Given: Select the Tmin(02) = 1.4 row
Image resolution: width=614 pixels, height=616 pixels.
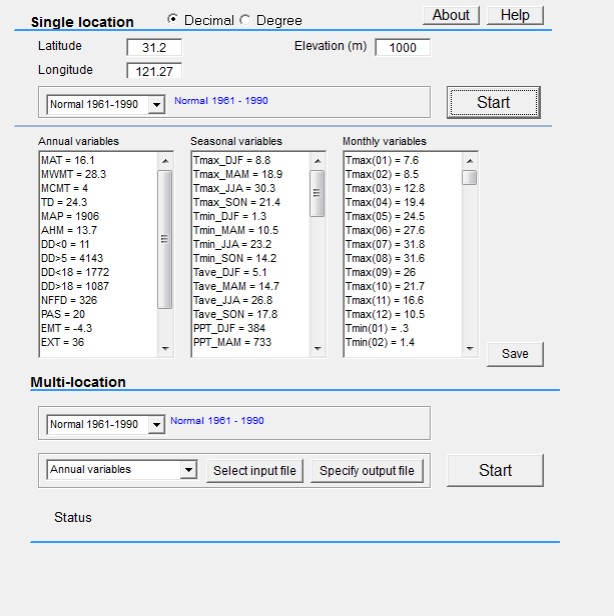Looking at the screenshot, I should coord(403,342).
